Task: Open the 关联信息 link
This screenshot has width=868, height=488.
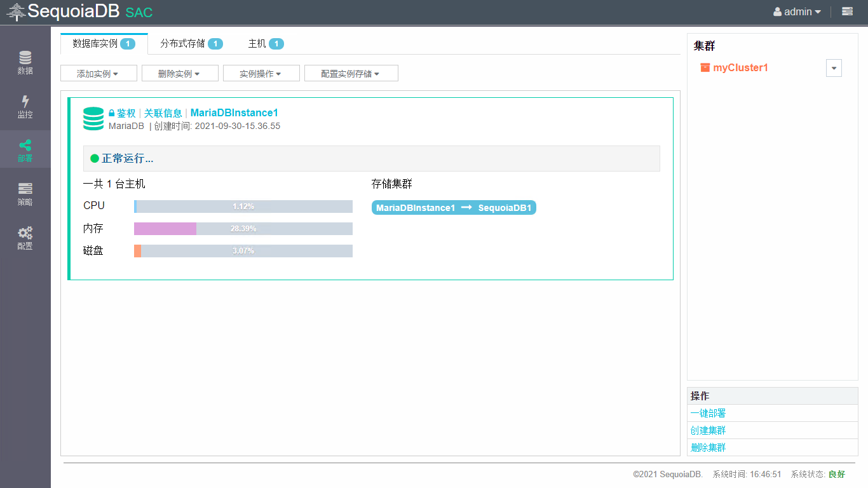Action: coord(163,113)
